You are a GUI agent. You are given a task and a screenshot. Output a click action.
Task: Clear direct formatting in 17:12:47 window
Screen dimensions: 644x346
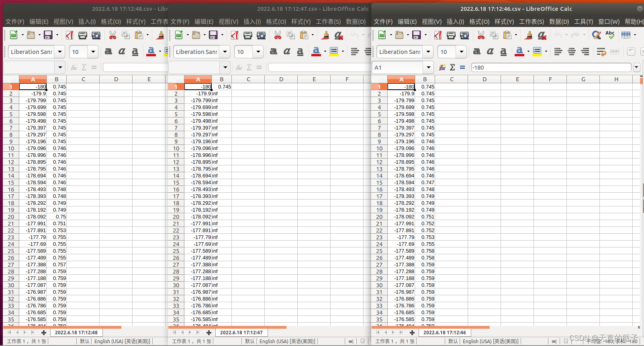(339, 35)
